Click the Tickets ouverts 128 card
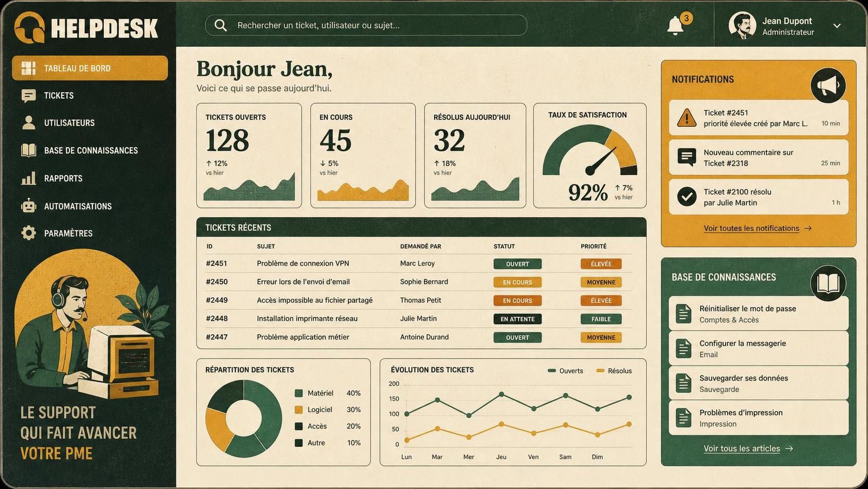This screenshot has height=489, width=868. pos(249,155)
